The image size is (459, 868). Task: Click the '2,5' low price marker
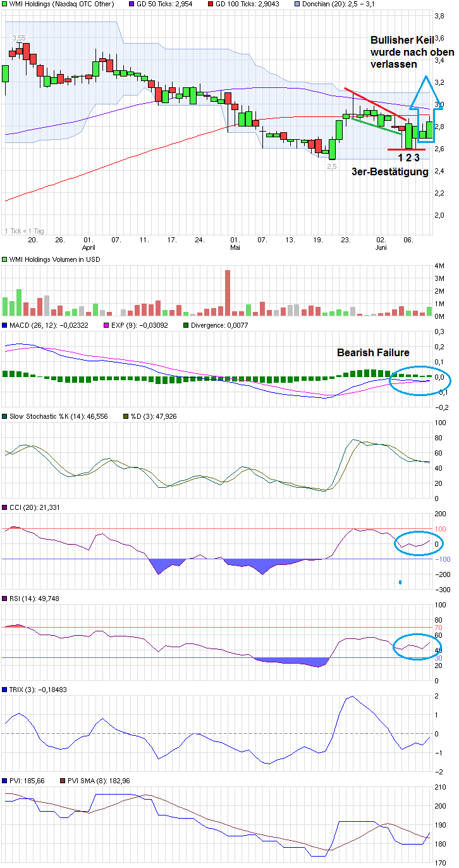(x=331, y=166)
